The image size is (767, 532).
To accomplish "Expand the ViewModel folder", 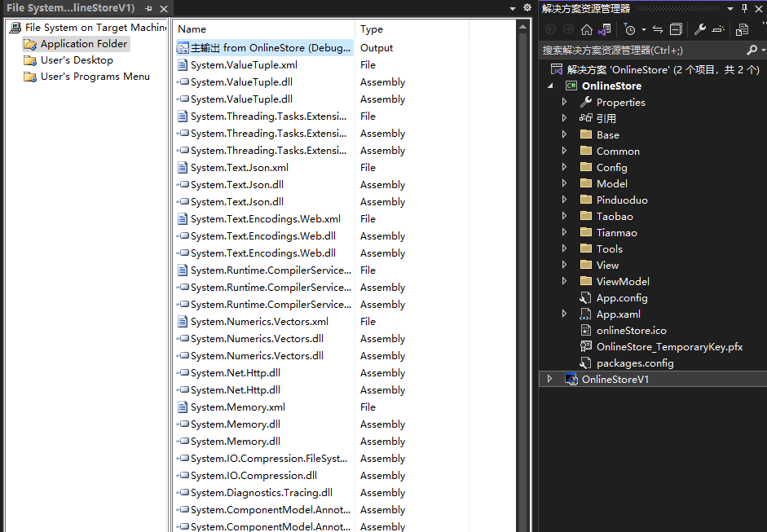I will point(564,282).
